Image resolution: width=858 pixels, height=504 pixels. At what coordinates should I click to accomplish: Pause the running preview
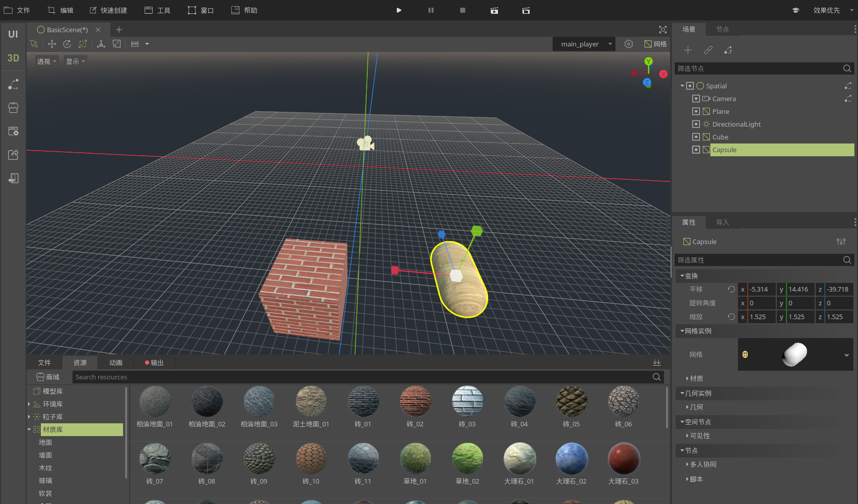(431, 10)
